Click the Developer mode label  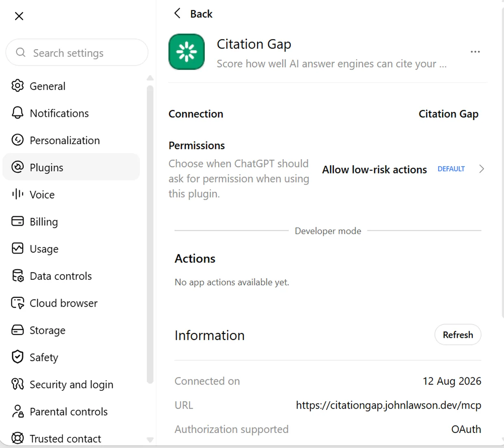coord(328,231)
